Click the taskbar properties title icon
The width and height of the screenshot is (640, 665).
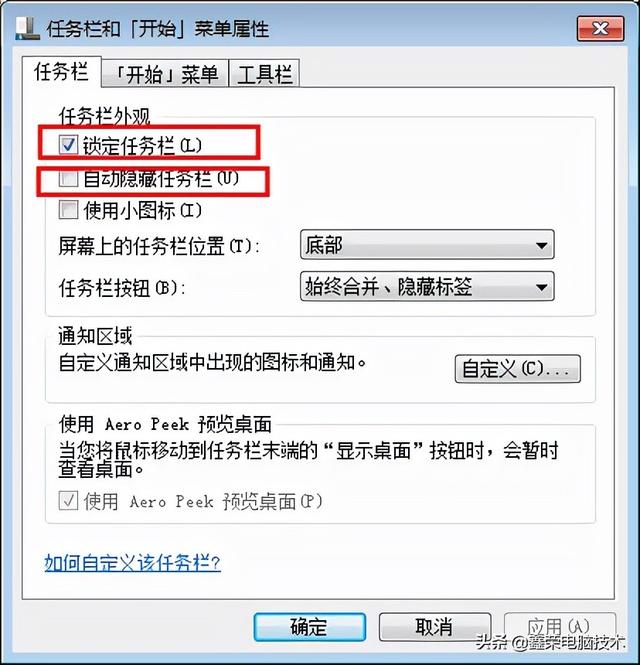(x=28, y=29)
